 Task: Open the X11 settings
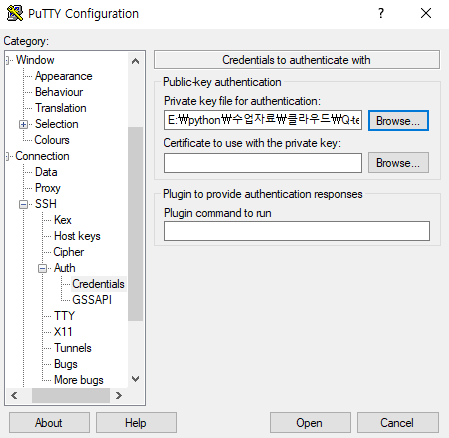pos(63,332)
